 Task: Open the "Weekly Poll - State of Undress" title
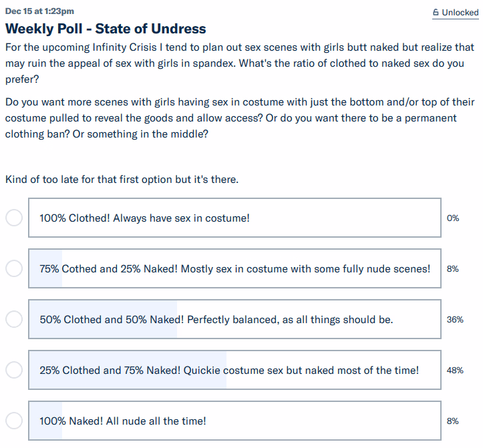coord(106,29)
